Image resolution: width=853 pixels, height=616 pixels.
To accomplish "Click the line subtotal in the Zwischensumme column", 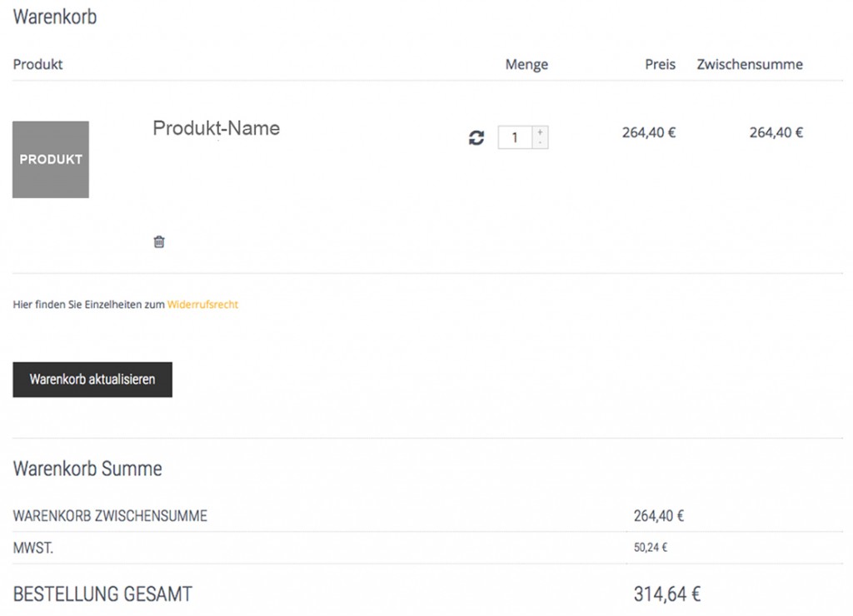I will (x=776, y=132).
